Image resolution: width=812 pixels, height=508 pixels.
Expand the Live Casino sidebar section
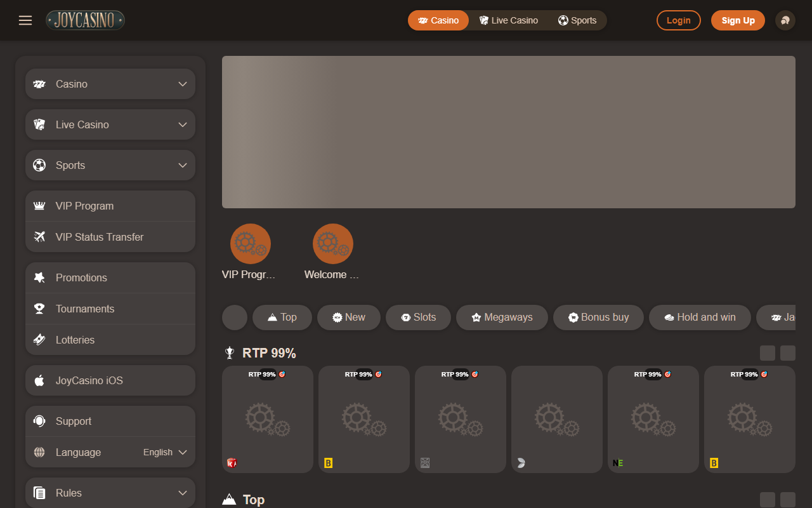coord(110,124)
